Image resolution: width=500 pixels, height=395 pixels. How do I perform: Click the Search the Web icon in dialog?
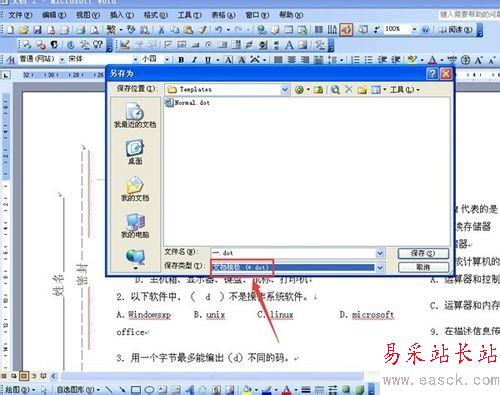point(335,89)
